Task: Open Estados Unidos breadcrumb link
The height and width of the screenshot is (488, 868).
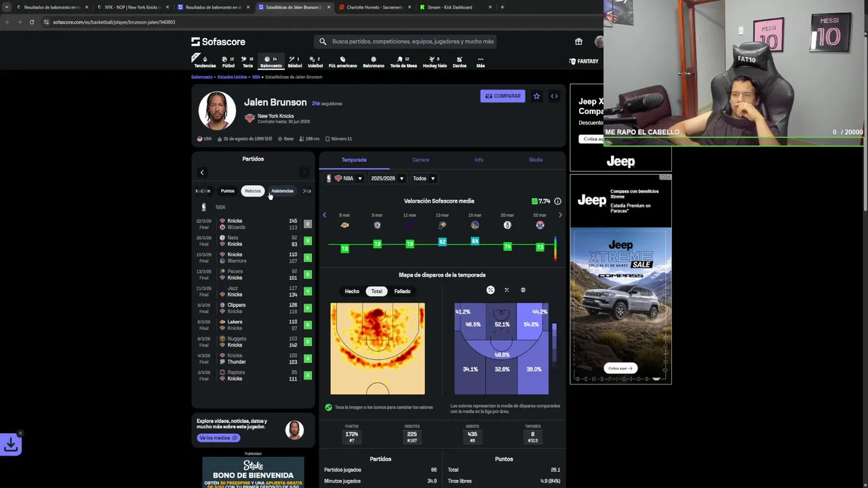Action: (232, 77)
